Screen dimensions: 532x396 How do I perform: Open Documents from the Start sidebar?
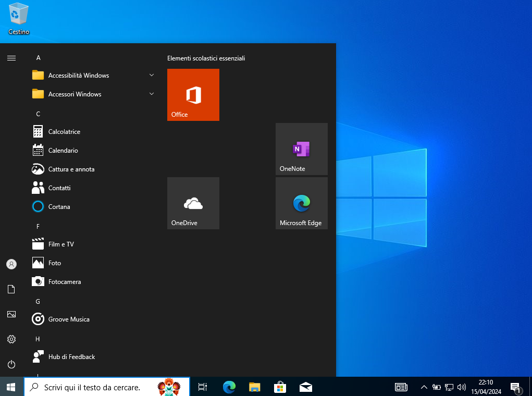[x=11, y=289]
